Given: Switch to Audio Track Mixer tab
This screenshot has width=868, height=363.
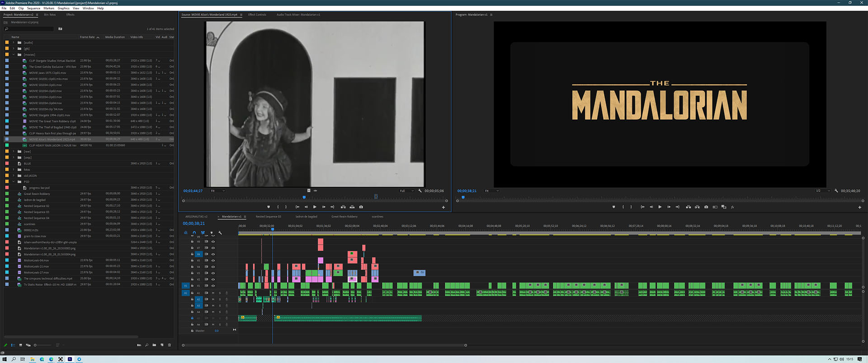Looking at the screenshot, I should (x=298, y=14).
